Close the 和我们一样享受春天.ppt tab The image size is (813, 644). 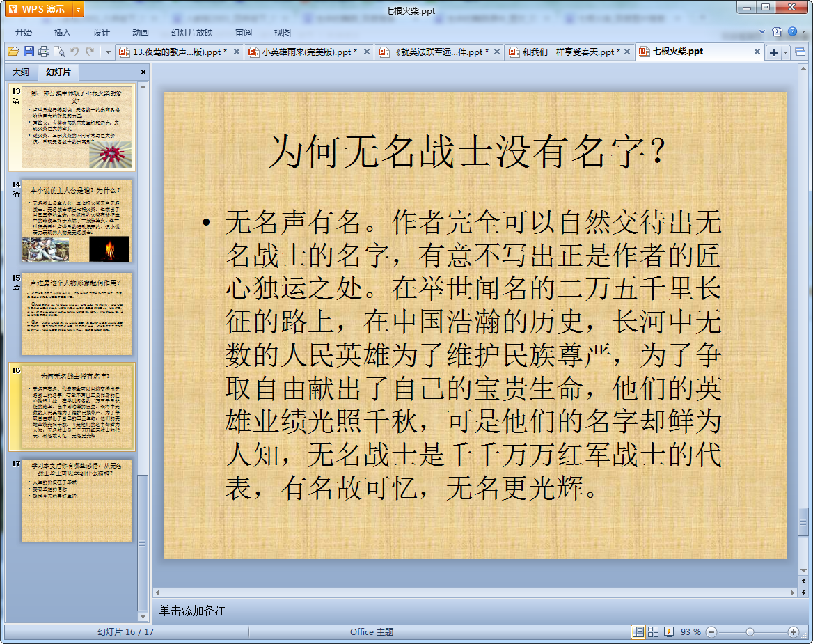click(627, 52)
